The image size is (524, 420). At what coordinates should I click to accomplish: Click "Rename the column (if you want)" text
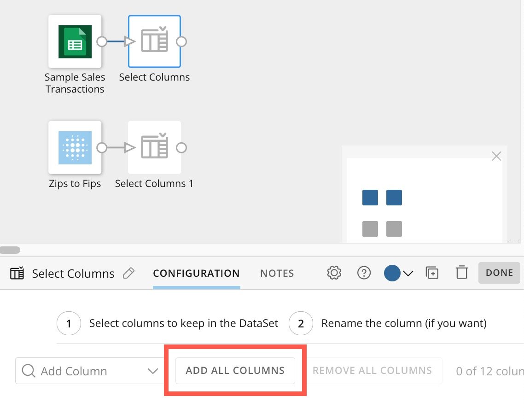point(404,323)
